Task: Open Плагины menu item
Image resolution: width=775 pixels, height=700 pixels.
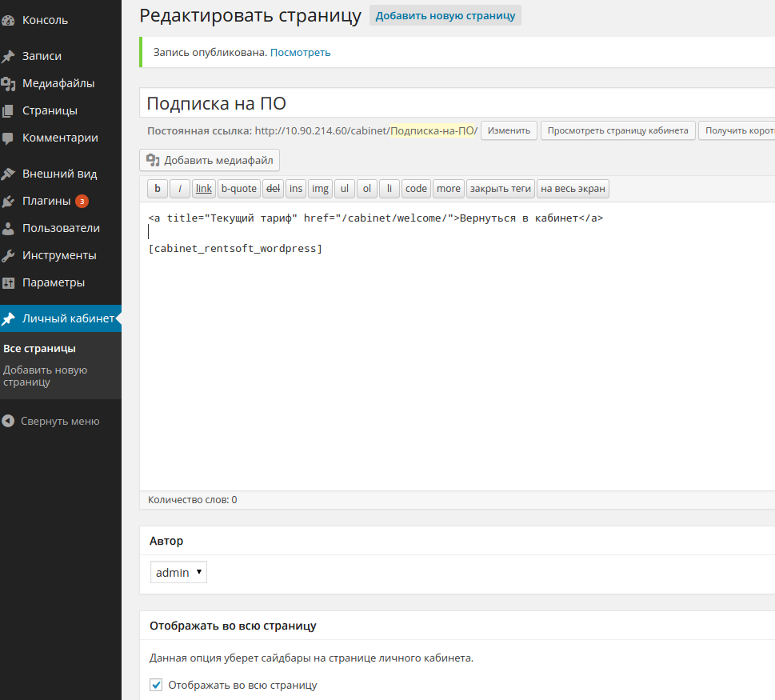Action: click(46, 201)
